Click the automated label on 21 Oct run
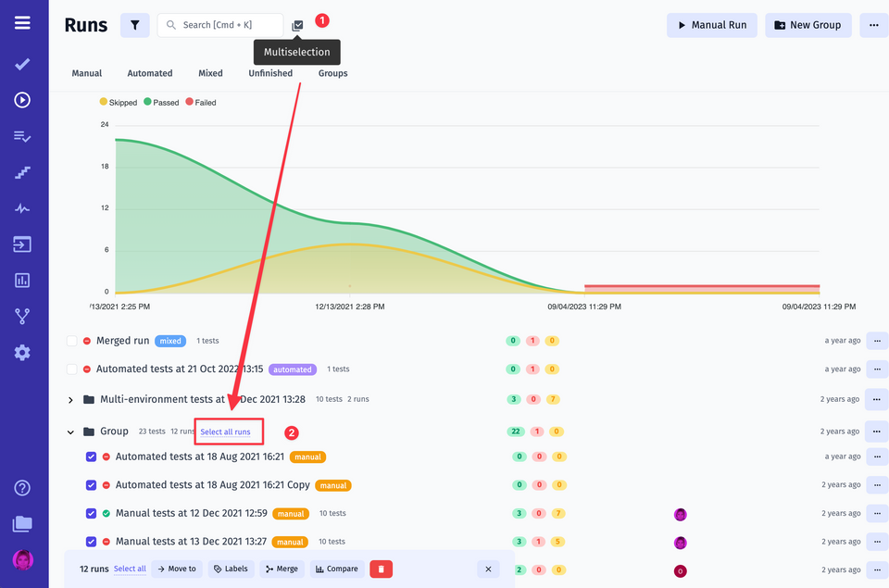The width and height of the screenshot is (889, 588). pyautogui.click(x=293, y=369)
